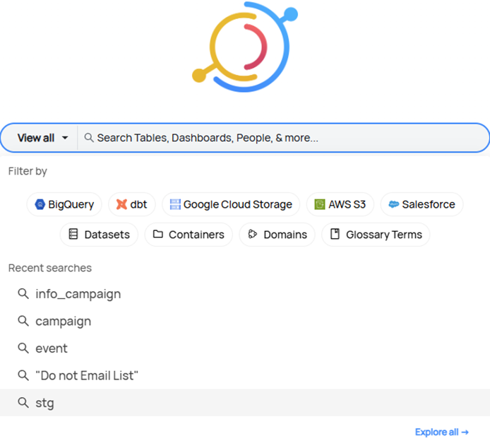Filter by Datasets entity type
This screenshot has height=448, width=490.
99,235
